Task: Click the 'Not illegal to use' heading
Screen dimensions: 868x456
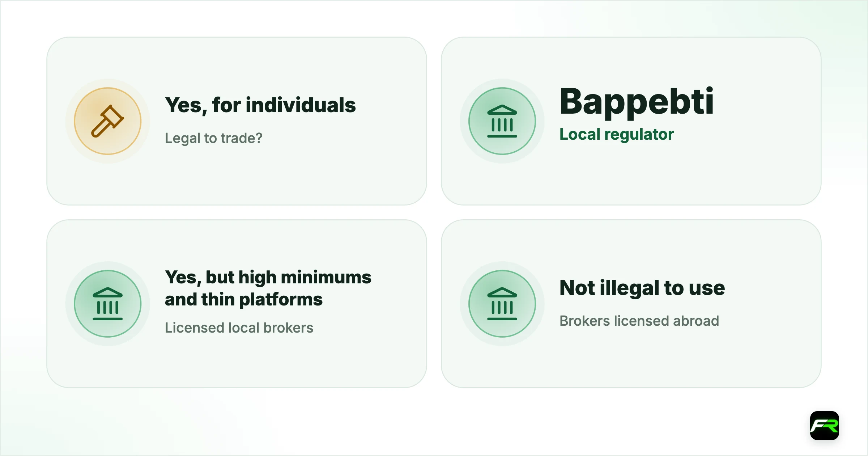Action: [642, 288]
